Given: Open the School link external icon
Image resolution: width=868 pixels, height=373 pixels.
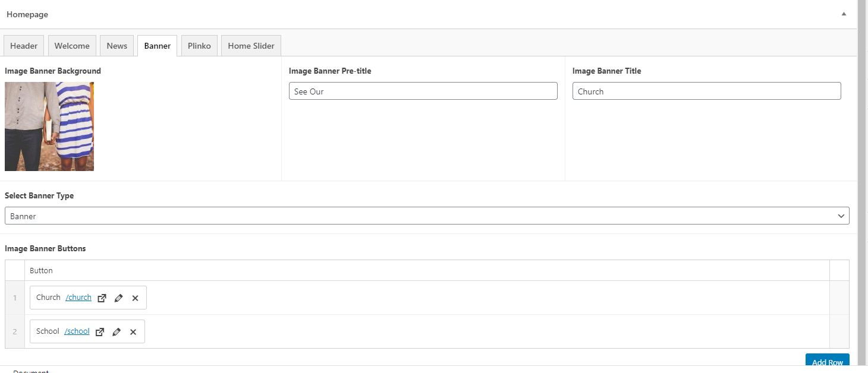Looking at the screenshot, I should pos(100,332).
